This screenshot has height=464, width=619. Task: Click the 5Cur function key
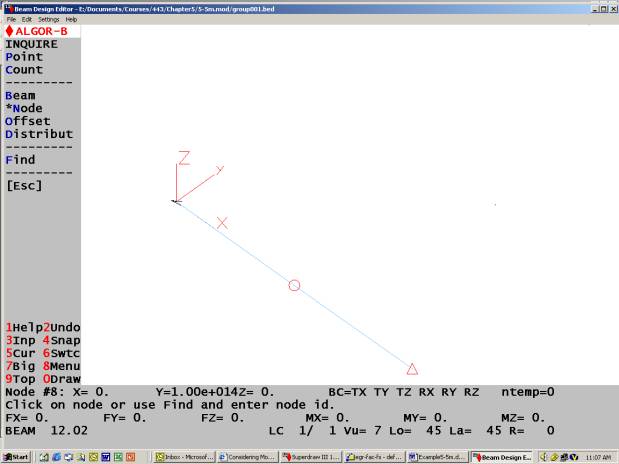coord(20,353)
